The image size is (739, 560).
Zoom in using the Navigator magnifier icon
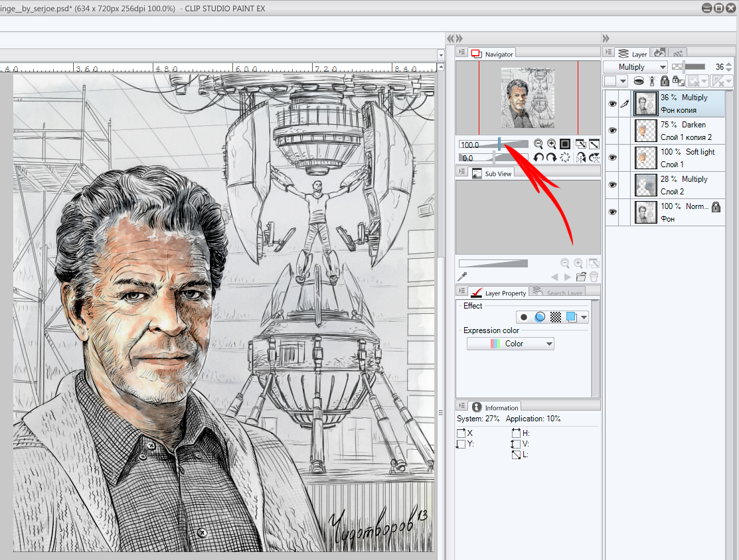point(551,144)
